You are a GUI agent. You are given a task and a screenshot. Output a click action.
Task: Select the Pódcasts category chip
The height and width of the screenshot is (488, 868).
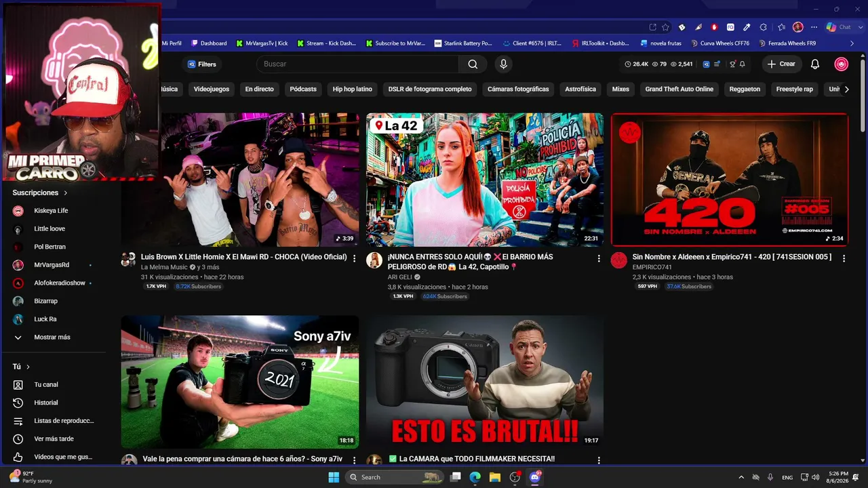[x=303, y=89]
